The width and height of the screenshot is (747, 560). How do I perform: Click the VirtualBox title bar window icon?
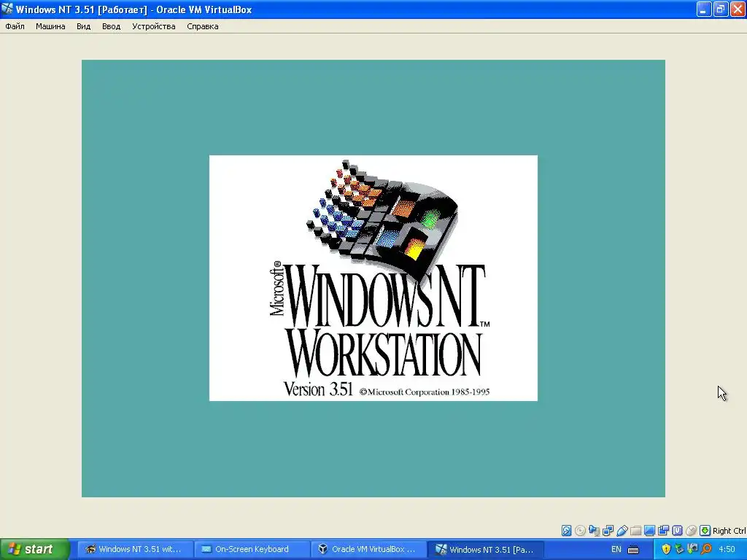[x=7, y=9]
